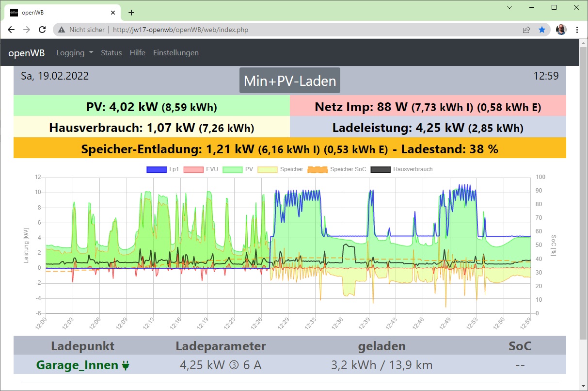
Task: Open a new browser tab with plus icon
Action: [131, 13]
